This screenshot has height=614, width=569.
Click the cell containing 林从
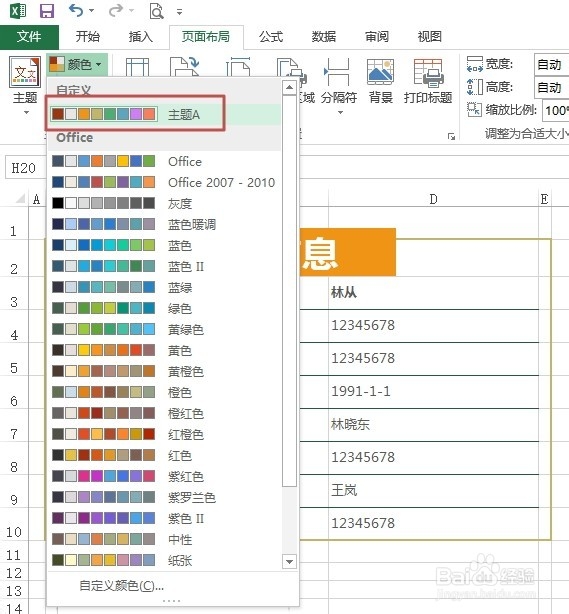click(433, 293)
